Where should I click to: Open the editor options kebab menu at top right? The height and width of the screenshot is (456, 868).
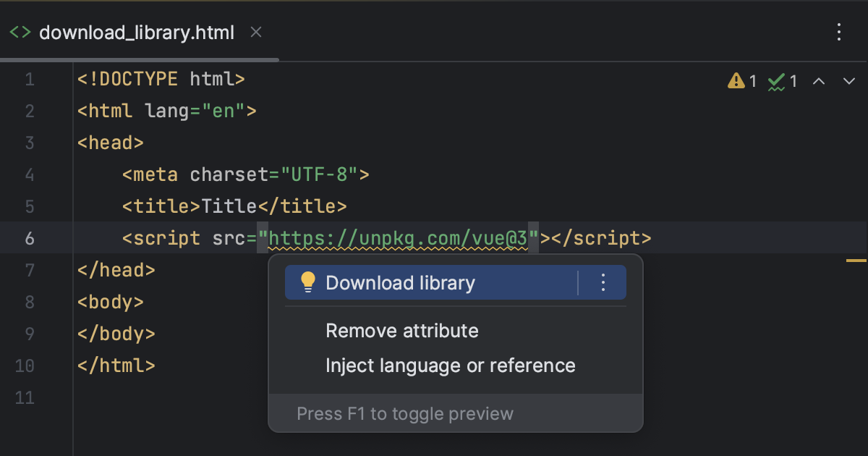point(839,32)
